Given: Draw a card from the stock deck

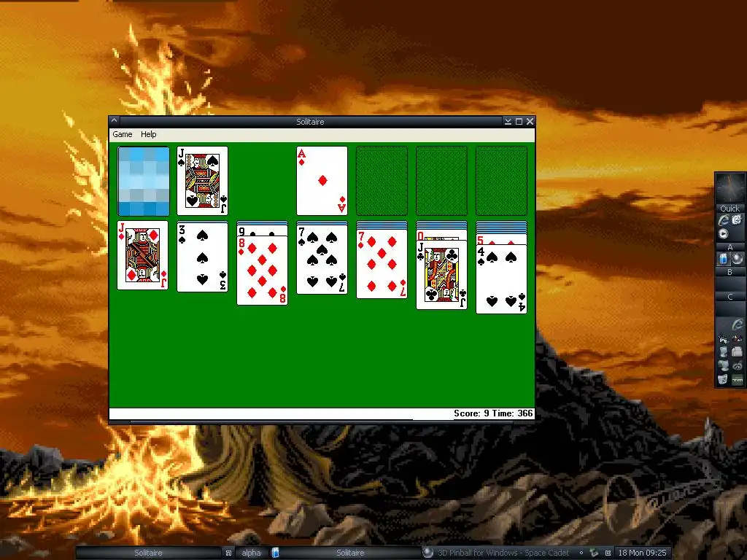Looking at the screenshot, I should click(x=144, y=181).
